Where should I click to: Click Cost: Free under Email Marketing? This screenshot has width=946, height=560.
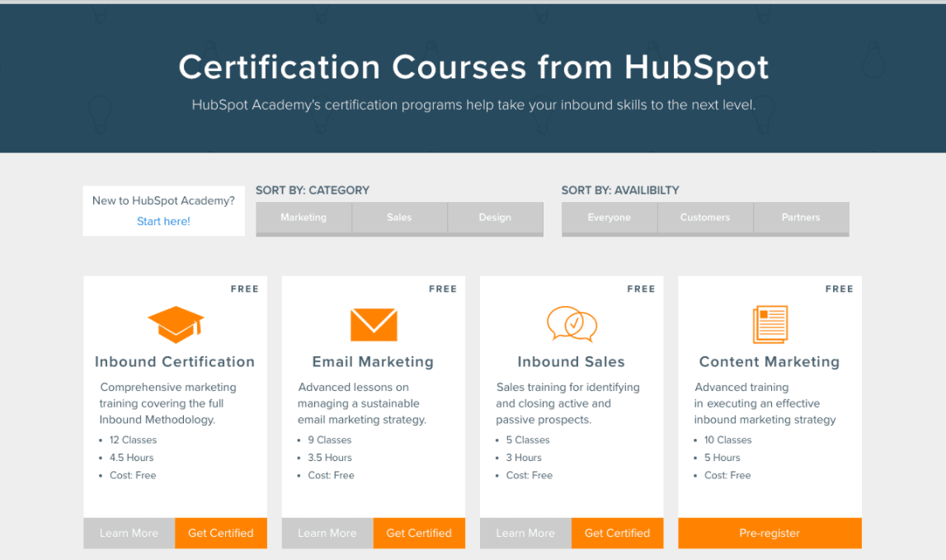[x=332, y=476]
